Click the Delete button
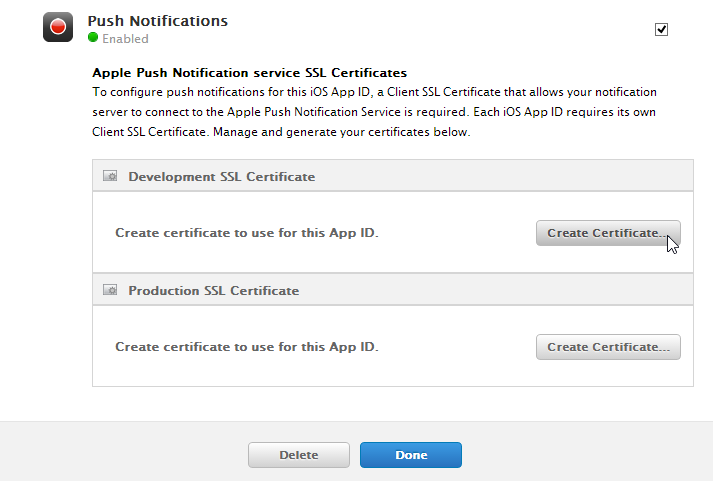 [299, 455]
